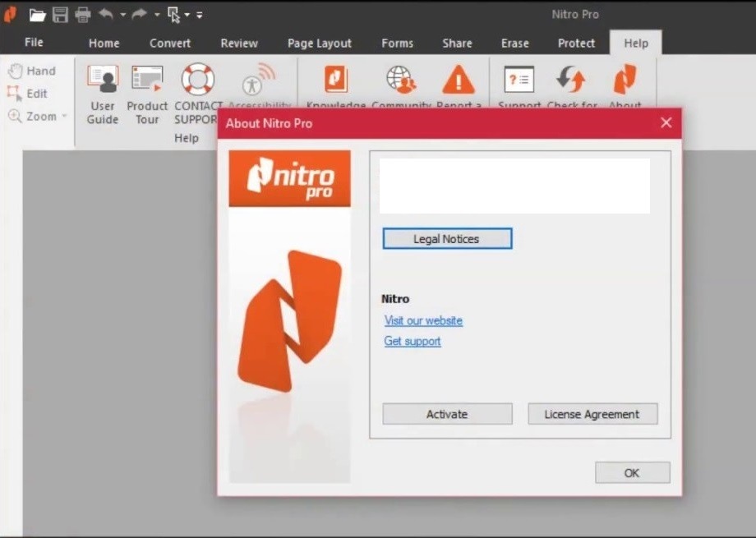This screenshot has height=538, width=756.
Task: Click the Support Tools icon
Action: coord(519,80)
